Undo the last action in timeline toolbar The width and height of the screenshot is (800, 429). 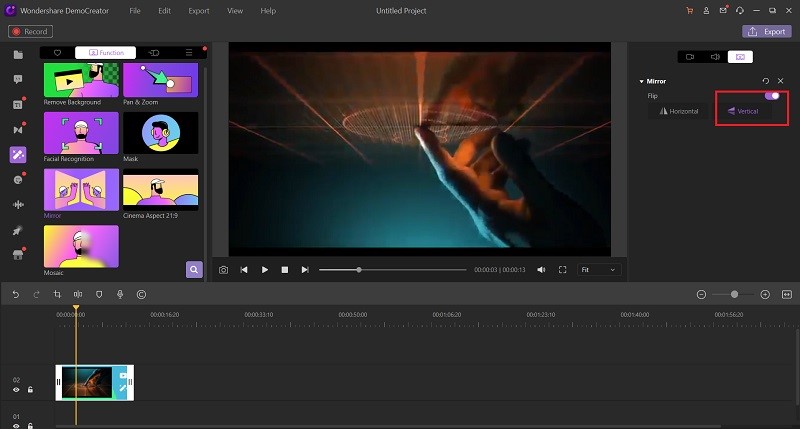click(x=15, y=294)
